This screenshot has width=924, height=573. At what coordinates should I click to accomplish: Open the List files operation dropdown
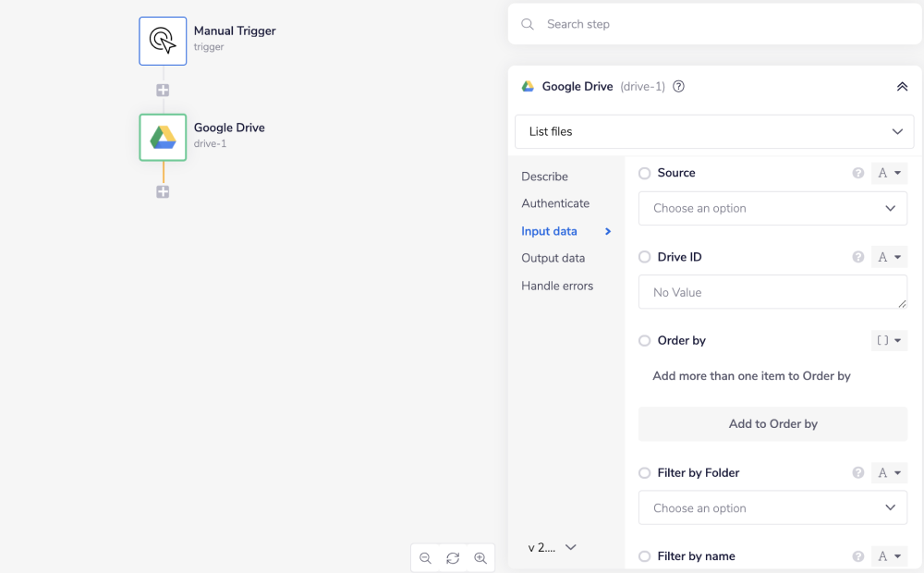713,132
